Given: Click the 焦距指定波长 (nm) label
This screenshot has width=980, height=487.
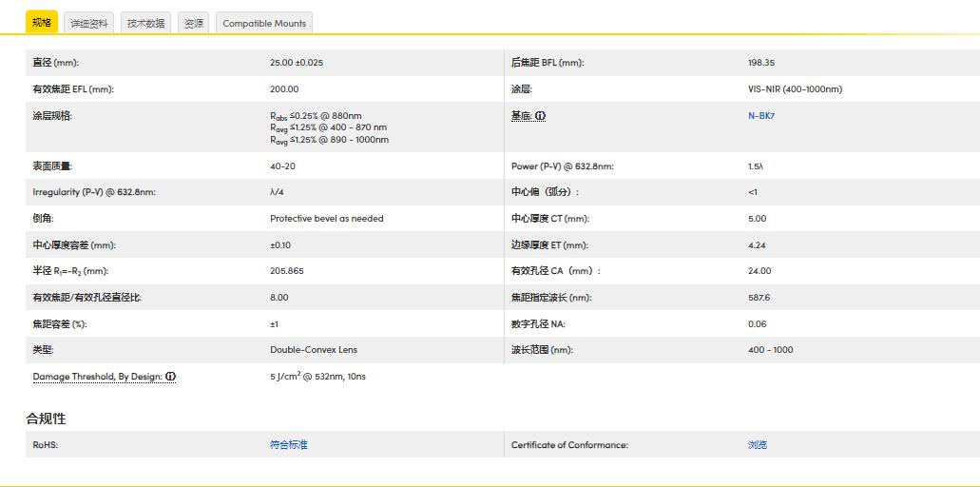Looking at the screenshot, I should (551, 297).
